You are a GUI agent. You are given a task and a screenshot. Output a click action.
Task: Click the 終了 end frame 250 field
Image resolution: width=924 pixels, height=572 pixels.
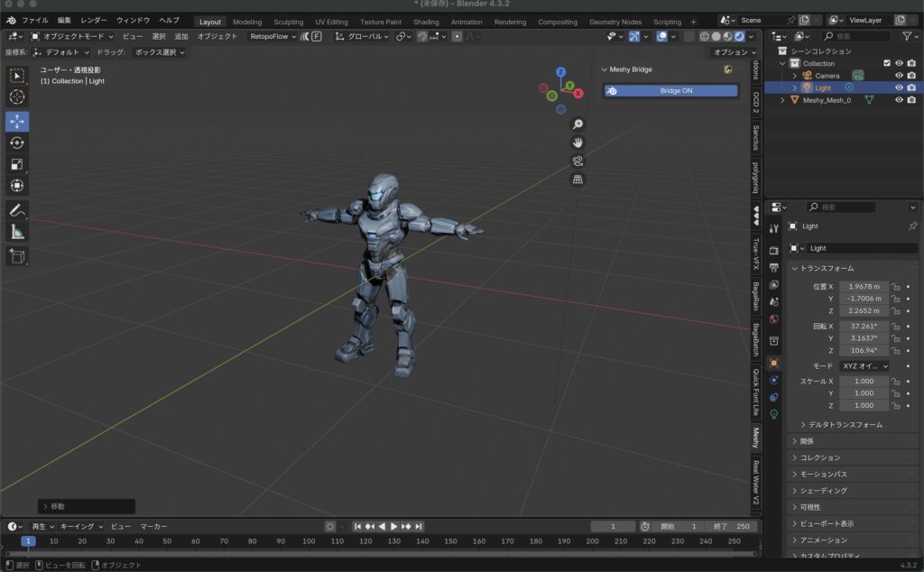(731, 527)
